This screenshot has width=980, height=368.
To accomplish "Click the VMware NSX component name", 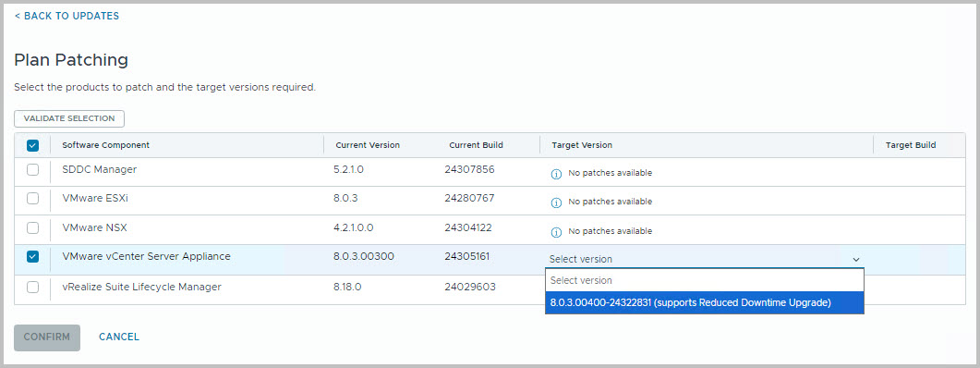I will coord(94,227).
